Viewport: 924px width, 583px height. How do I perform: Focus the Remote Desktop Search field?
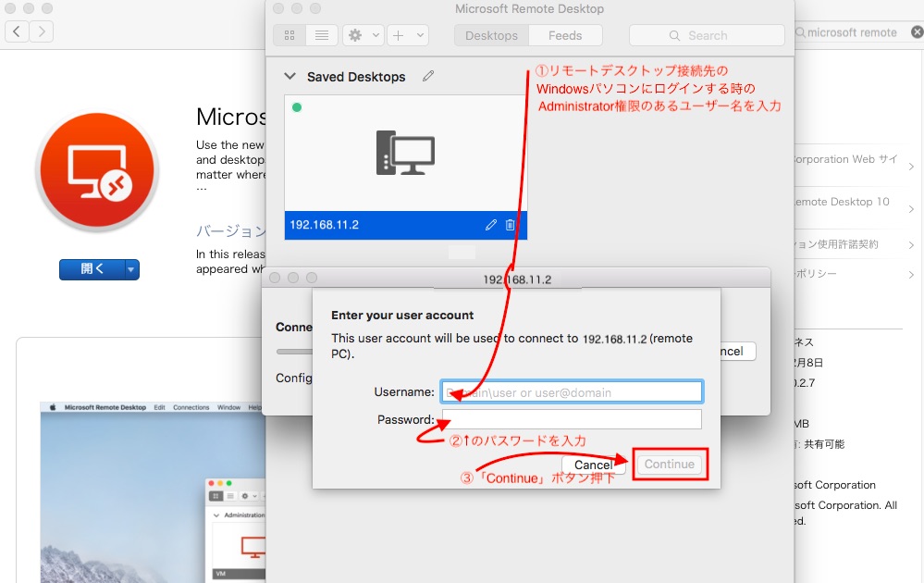(x=707, y=35)
